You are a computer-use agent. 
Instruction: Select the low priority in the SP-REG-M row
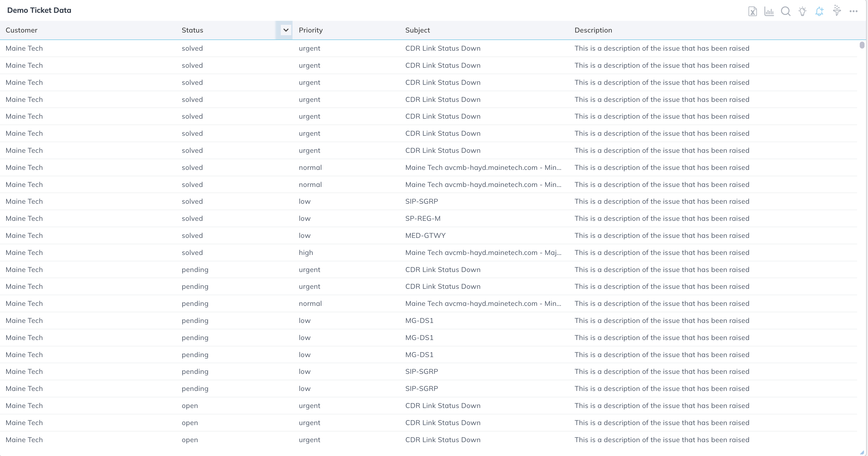coord(305,218)
